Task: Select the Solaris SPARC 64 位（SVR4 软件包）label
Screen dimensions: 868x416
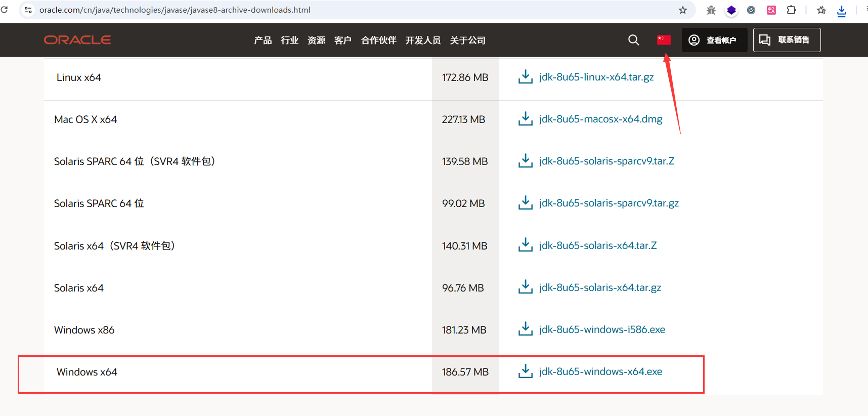Action: pos(135,161)
